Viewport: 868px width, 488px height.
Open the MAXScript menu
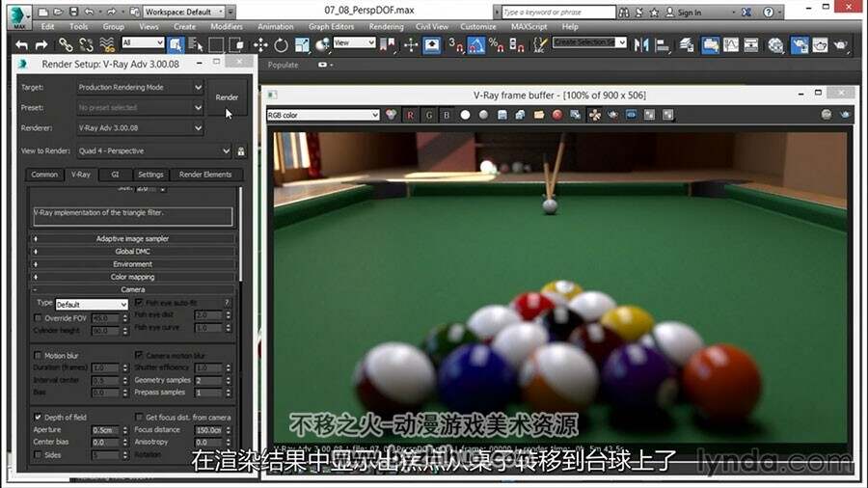(529, 27)
